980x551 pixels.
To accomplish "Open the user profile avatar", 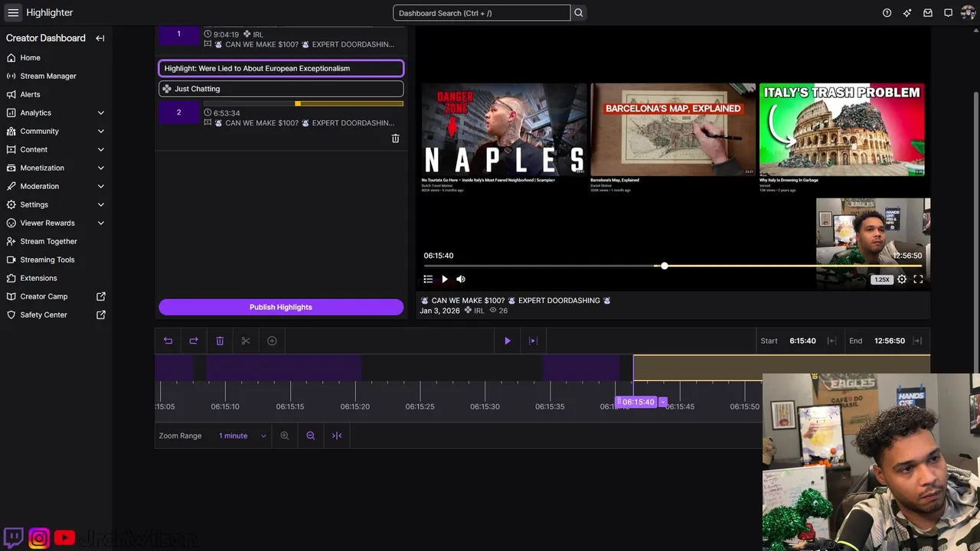I will pyautogui.click(x=968, y=13).
